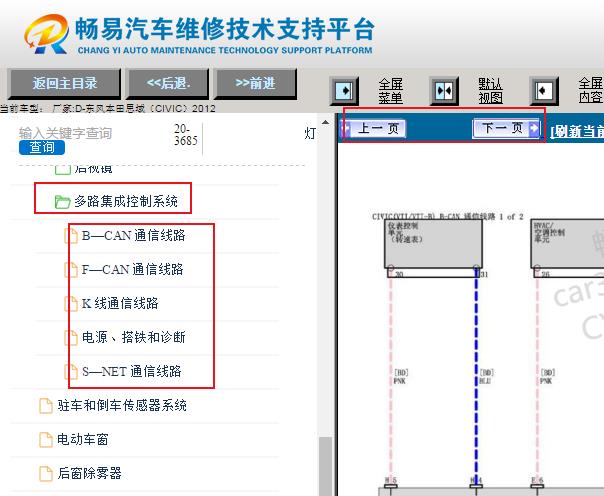604x496 pixels.
Task: Open K 线通信线路 diagram
Action: (x=120, y=303)
